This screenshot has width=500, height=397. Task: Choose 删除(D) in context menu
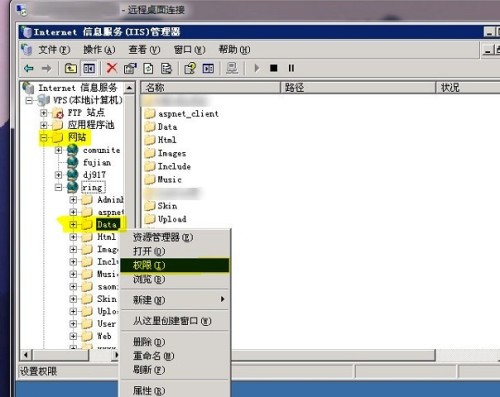point(175,342)
